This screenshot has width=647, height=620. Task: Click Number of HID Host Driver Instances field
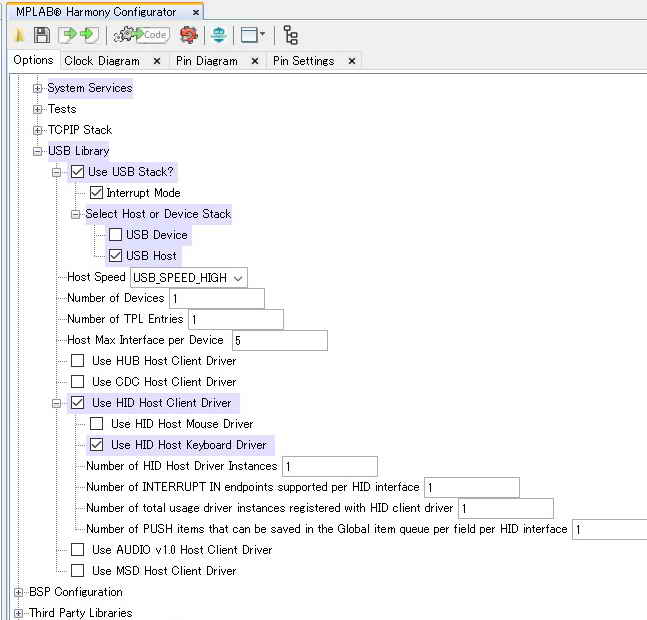pos(330,467)
